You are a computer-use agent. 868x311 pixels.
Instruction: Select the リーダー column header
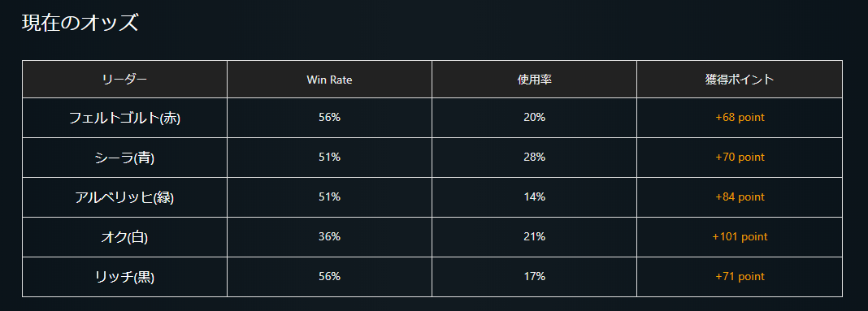click(x=124, y=79)
